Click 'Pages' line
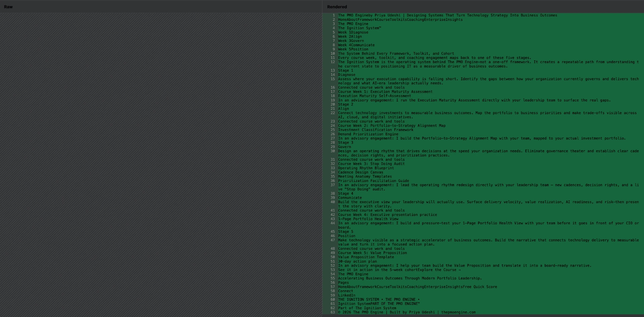 point(343,283)
